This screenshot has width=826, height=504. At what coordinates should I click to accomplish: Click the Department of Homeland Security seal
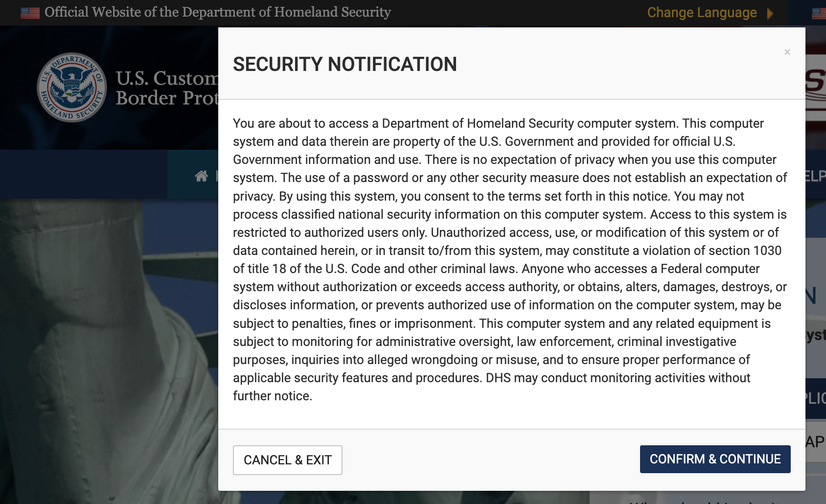click(x=72, y=88)
